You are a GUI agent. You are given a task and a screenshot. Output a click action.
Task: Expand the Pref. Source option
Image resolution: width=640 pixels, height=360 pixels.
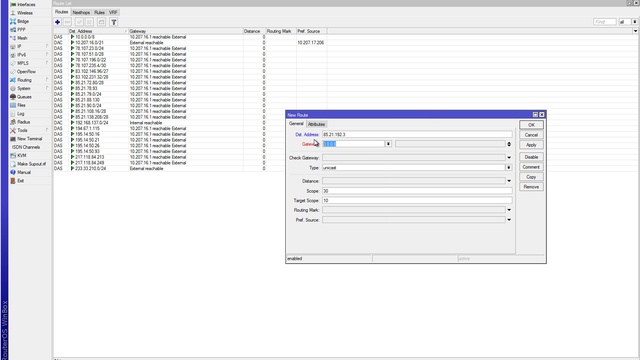(509, 220)
